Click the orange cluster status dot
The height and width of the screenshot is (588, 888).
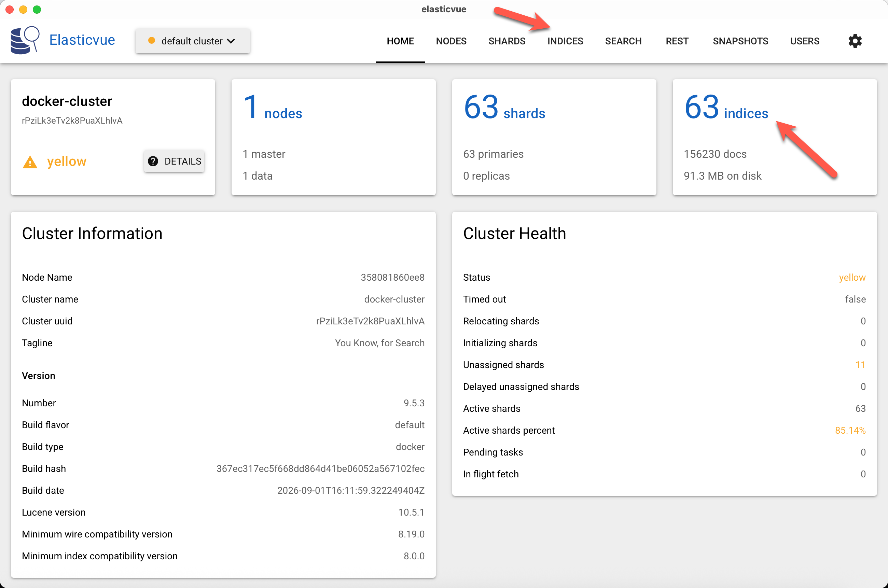tap(152, 41)
